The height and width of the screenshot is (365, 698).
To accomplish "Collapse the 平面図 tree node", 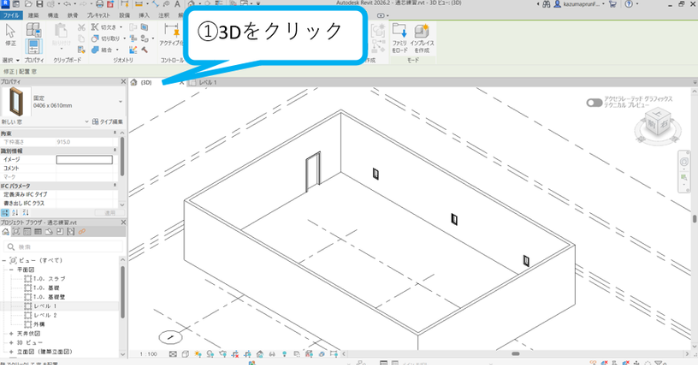I will click(12, 270).
